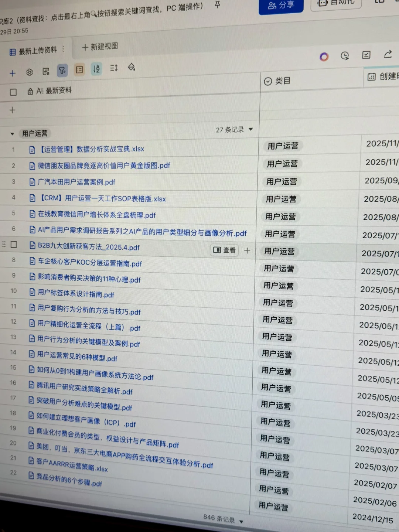Click 新建视图 to create a view
The width and height of the screenshot is (399, 532).
[100, 47]
